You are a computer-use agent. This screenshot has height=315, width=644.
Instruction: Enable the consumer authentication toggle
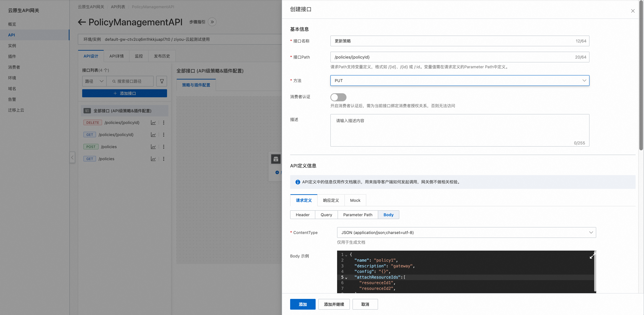tap(338, 97)
